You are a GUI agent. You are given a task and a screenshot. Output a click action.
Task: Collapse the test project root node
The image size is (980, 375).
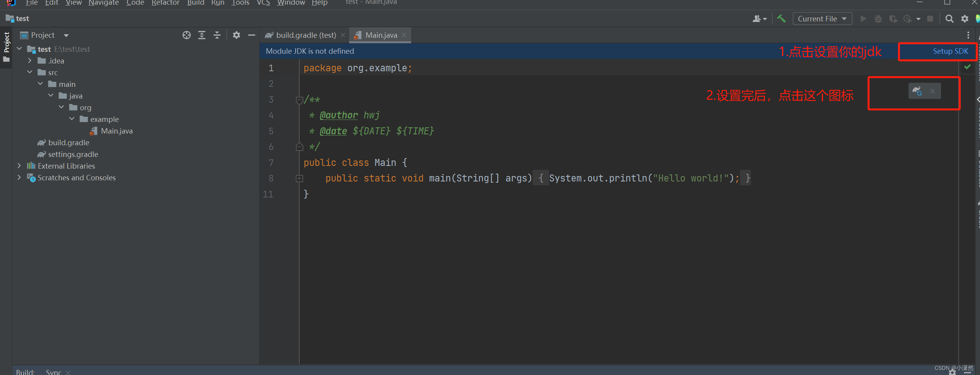point(19,49)
